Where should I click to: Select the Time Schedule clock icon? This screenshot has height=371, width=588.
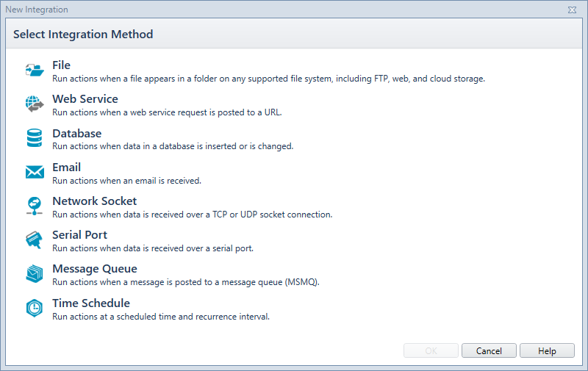click(x=35, y=308)
